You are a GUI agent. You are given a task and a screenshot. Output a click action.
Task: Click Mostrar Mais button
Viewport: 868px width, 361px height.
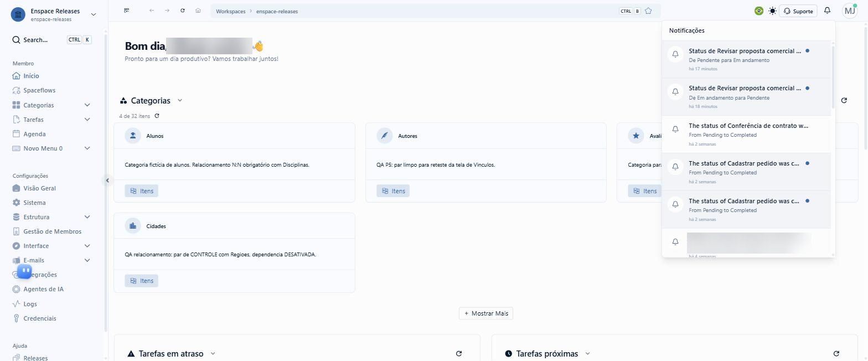pos(486,313)
